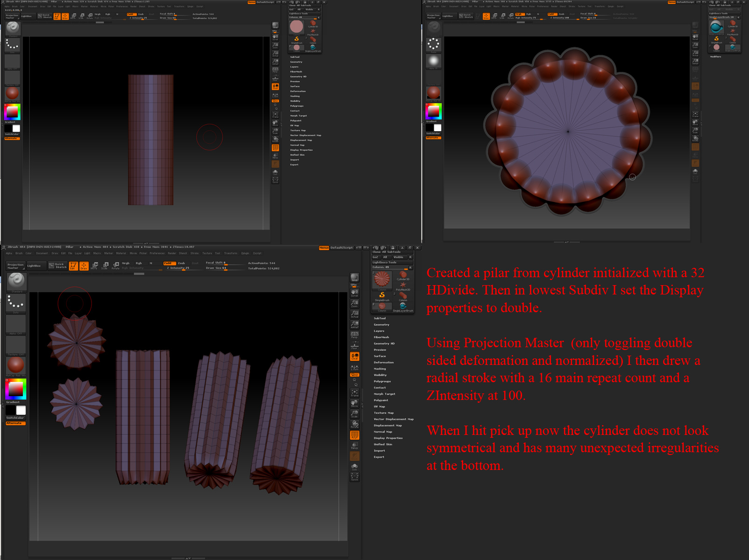The width and height of the screenshot is (749, 560).
Task: Click Frame icon in three-pillar window
Action: coord(355,392)
